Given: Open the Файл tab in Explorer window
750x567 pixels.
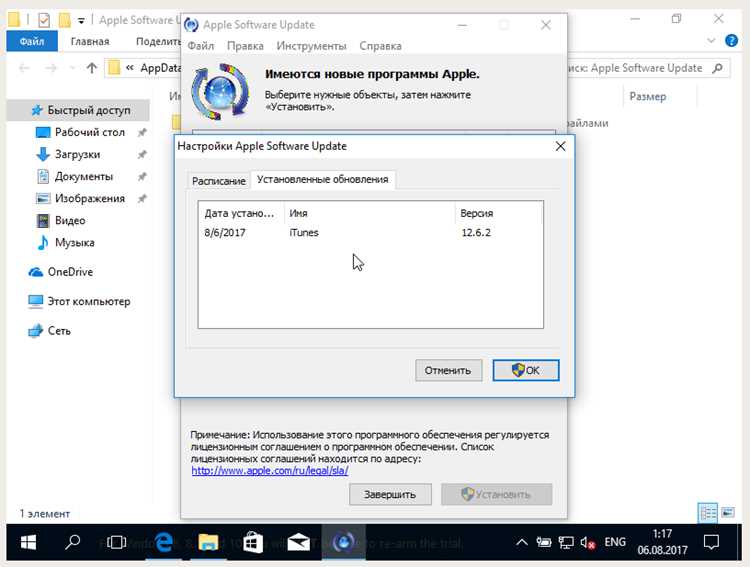Looking at the screenshot, I should coord(32,42).
